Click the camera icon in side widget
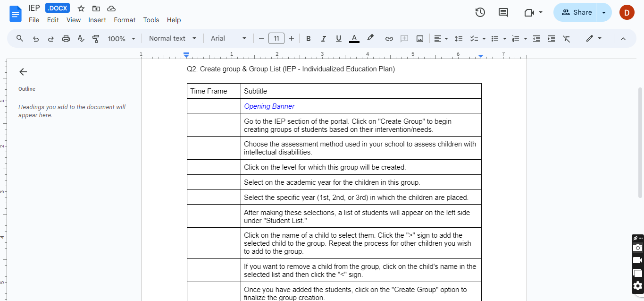The height and width of the screenshot is (301, 644). pyautogui.click(x=638, y=248)
